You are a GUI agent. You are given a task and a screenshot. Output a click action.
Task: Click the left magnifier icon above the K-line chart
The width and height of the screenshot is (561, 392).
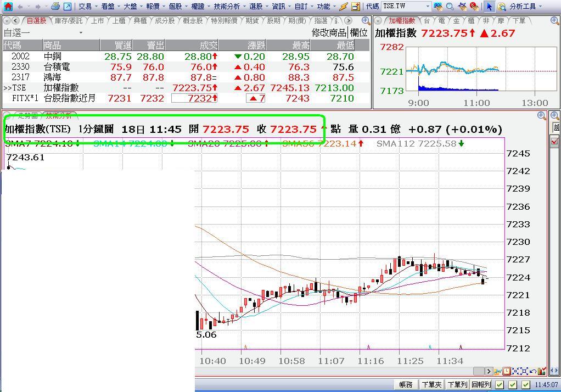coord(542,116)
